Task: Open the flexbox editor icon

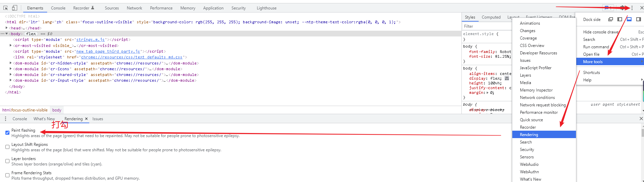Action: (x=507, y=78)
